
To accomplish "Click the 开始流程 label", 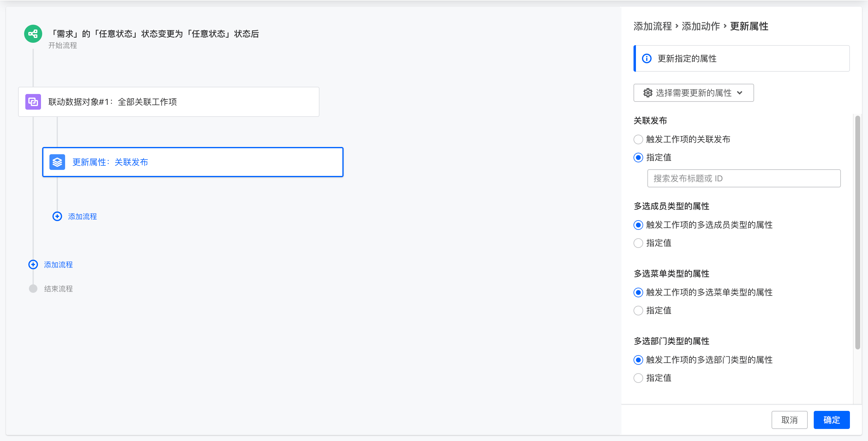I will (x=63, y=45).
